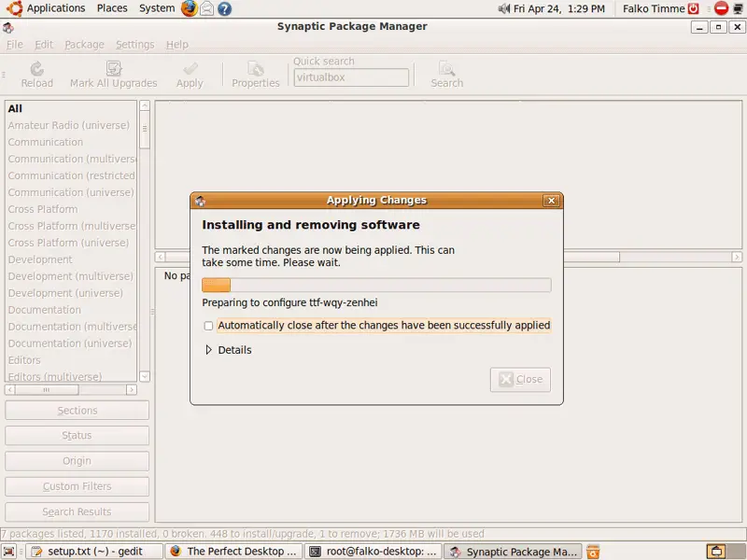Click the Sections filter button
This screenshot has height=560, width=747.
[x=77, y=411]
